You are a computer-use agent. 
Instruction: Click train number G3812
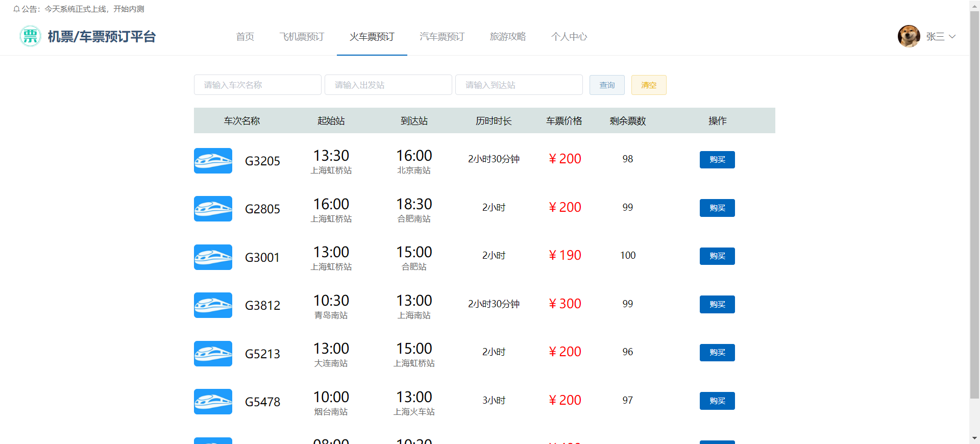point(262,306)
